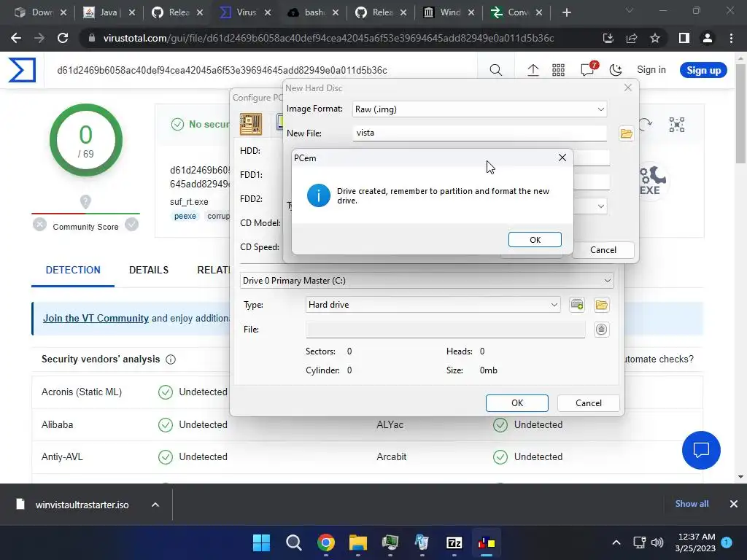The image size is (747, 560).
Task: Click the QR-like similar search icon
Action: point(676,125)
